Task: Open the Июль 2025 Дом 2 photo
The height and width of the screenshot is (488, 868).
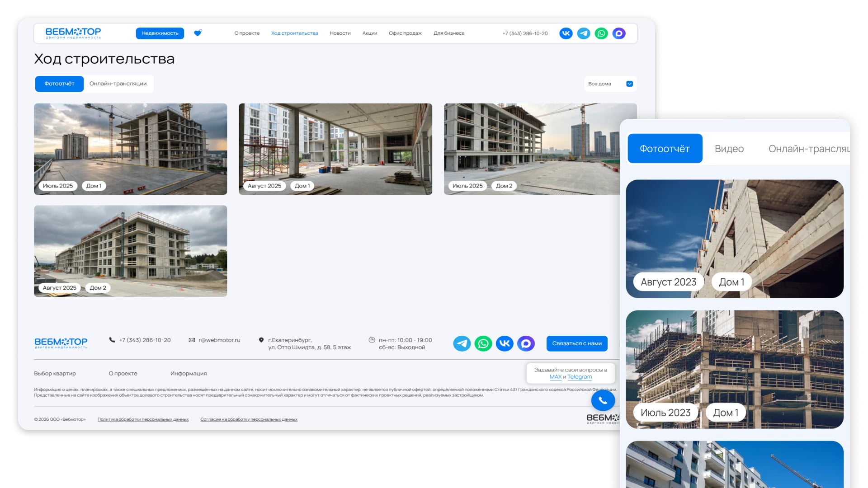Action: pos(532,149)
